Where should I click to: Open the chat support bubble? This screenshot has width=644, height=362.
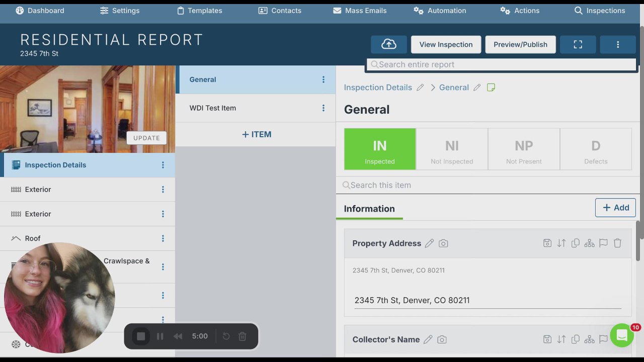622,335
